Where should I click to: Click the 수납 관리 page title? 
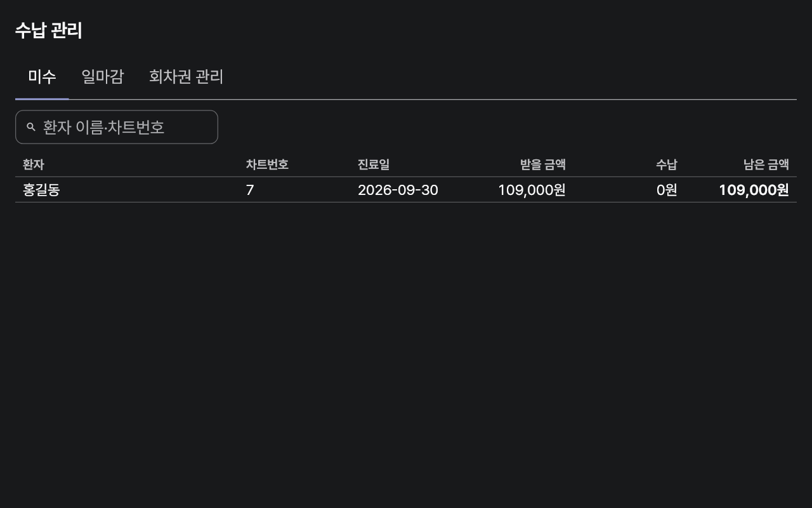[49, 30]
